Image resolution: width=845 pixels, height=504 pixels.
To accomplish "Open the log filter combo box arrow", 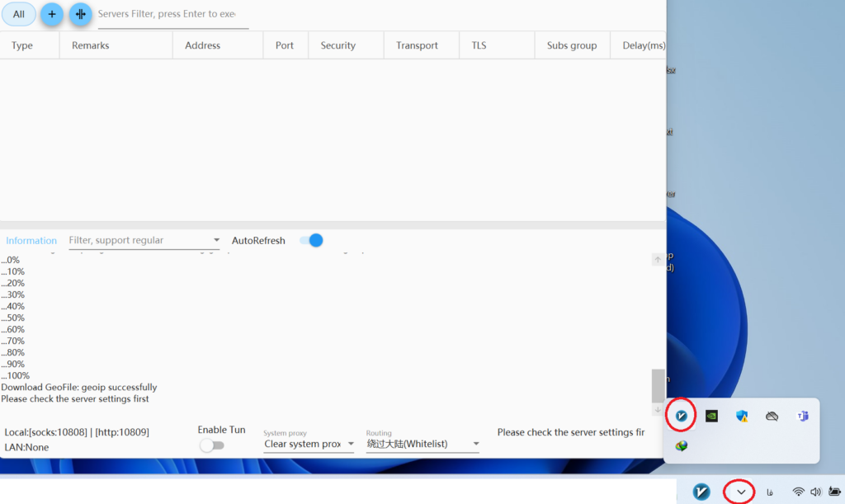I will [216, 241].
